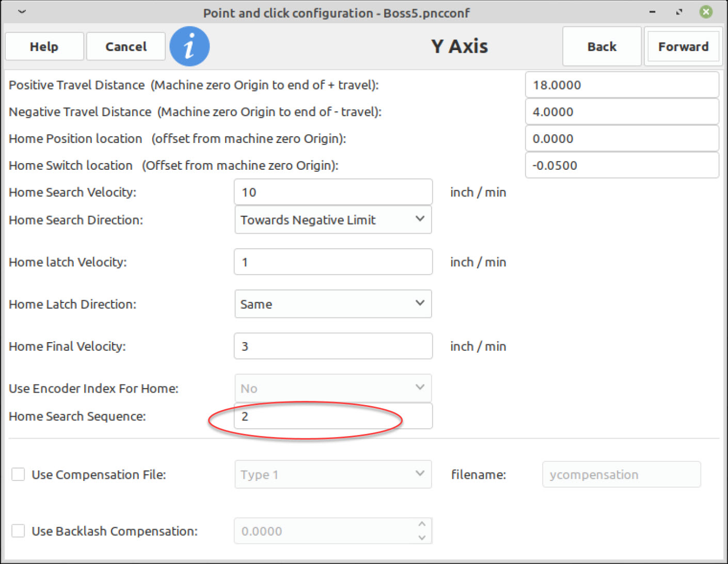Viewport: 728px width, 564px height.
Task: Toggle Use Backlash Compensation checkbox
Action: 18,531
